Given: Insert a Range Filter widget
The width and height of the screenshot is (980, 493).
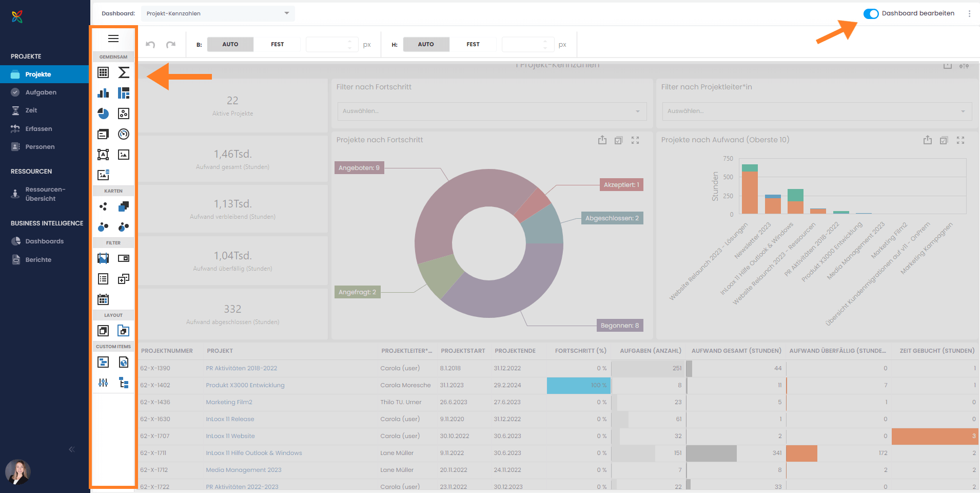Looking at the screenshot, I should 103,258.
